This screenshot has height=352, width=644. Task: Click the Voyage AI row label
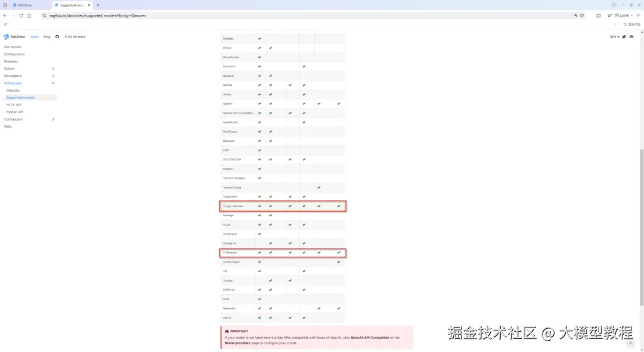[x=229, y=243]
